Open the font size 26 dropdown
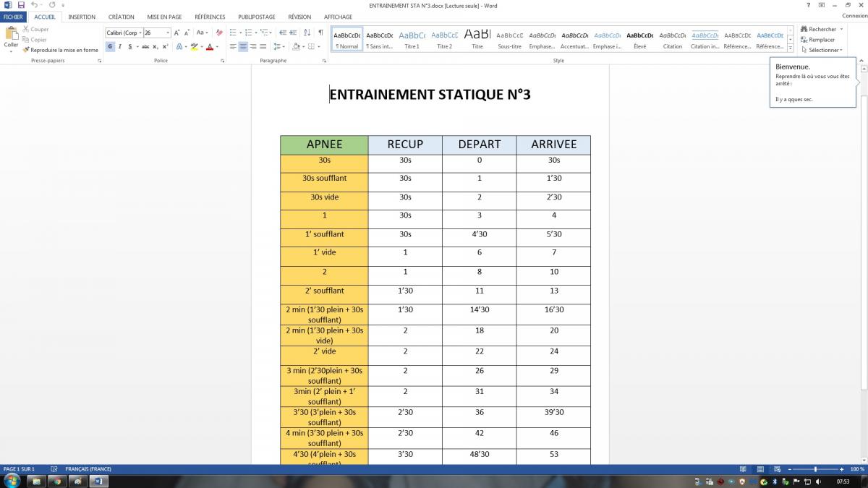Viewport: 868px width, 488px height. click(x=168, y=33)
